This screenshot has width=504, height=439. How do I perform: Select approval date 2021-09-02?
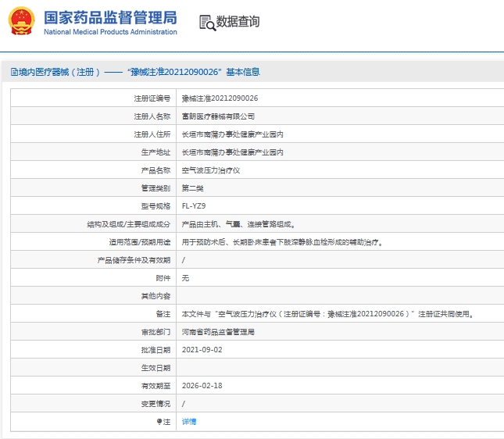[x=202, y=350]
